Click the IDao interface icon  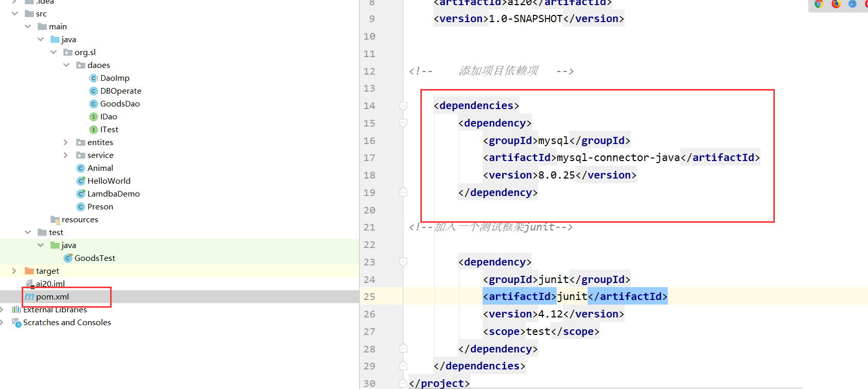[94, 117]
